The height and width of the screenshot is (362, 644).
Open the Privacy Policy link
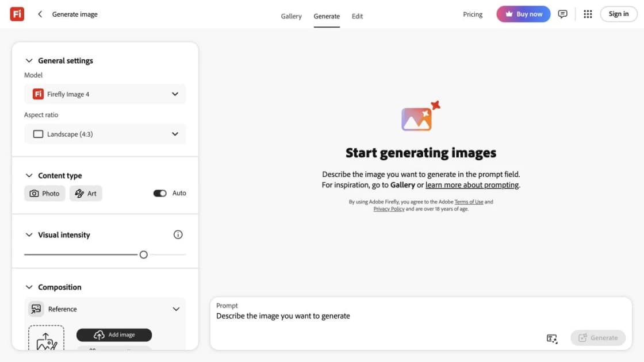point(389,209)
